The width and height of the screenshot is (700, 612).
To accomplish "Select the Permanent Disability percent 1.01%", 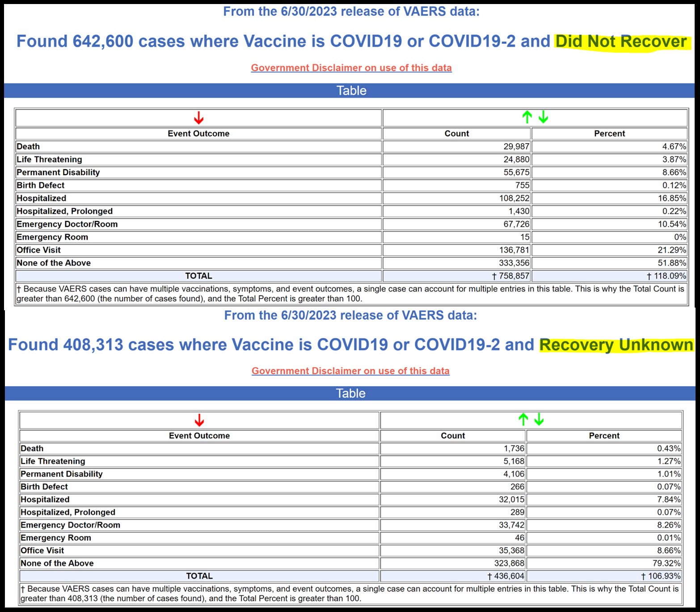I will [x=669, y=474].
